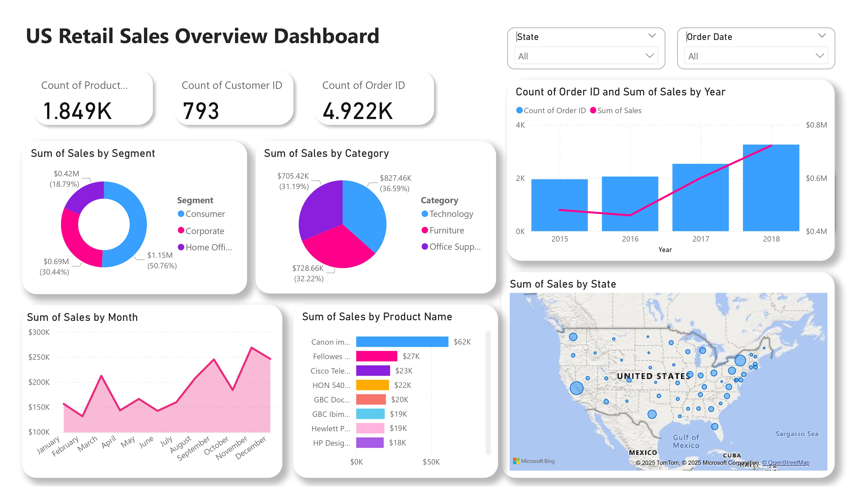Click the US Retail Sales dashboard title
This screenshot has height=502, width=868.
pos(202,36)
